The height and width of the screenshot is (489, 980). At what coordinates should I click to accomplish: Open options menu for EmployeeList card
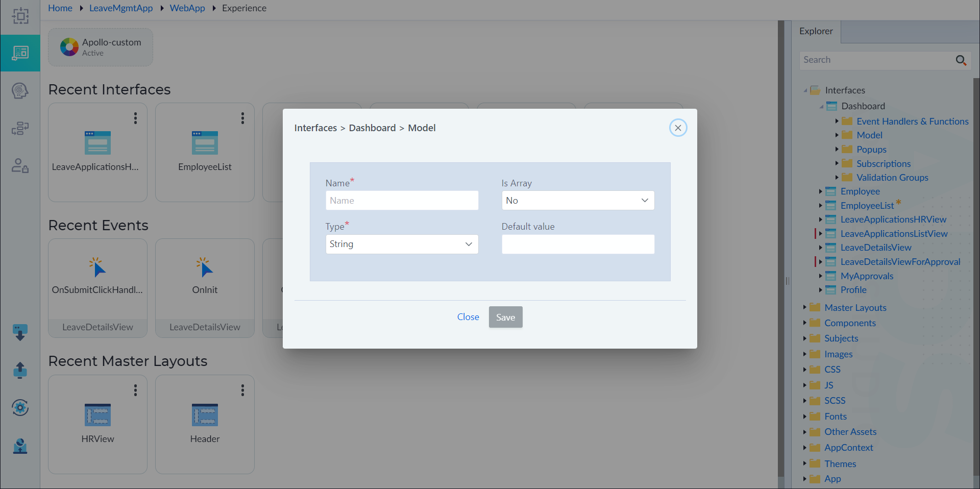242,118
